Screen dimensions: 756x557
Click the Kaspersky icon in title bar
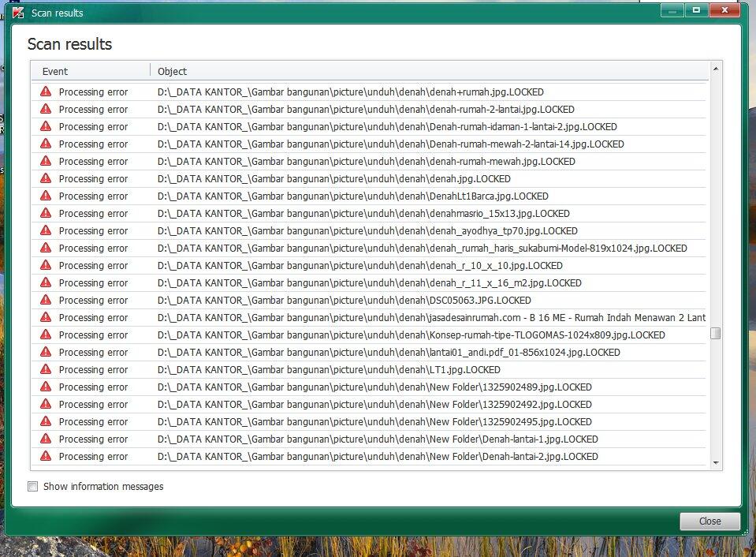(18, 13)
